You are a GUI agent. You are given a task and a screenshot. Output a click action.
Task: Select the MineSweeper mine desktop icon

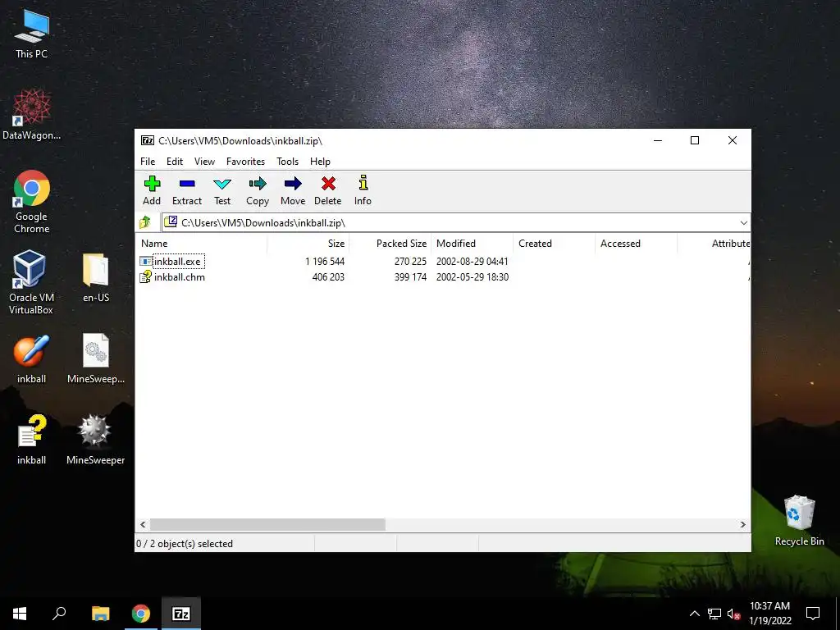[x=95, y=440]
